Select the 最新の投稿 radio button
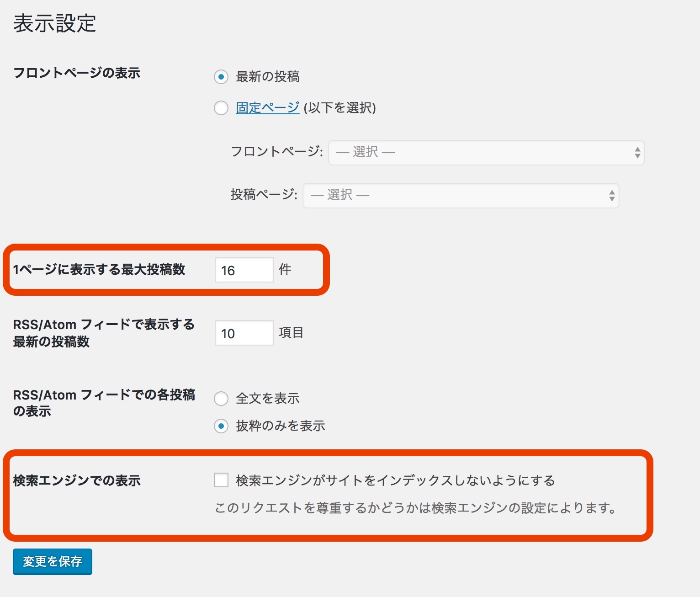 click(x=221, y=77)
